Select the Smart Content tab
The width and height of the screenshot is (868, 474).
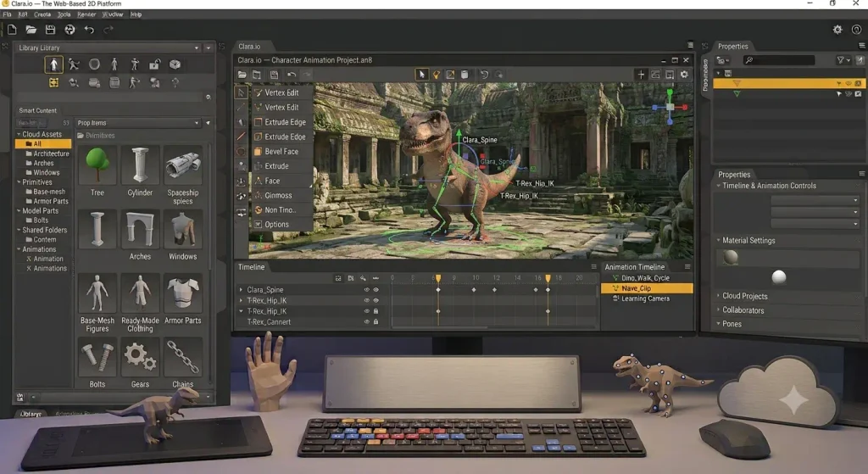point(37,111)
